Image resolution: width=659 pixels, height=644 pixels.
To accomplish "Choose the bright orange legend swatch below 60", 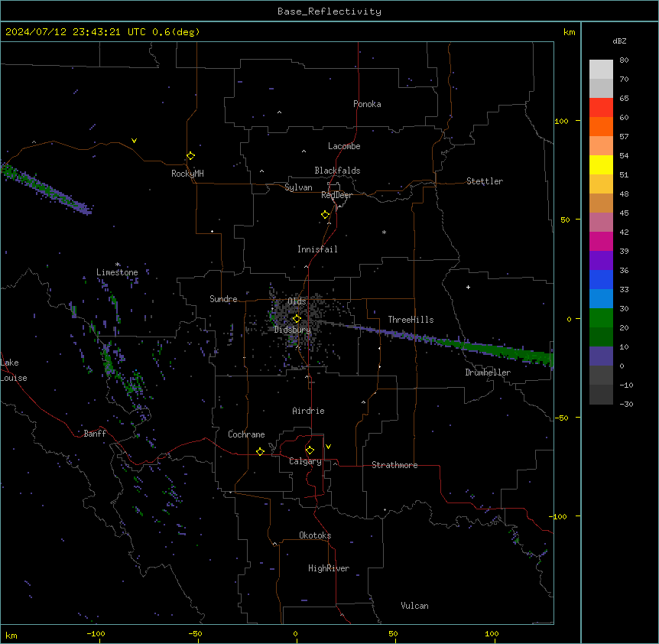I will click(x=601, y=126).
